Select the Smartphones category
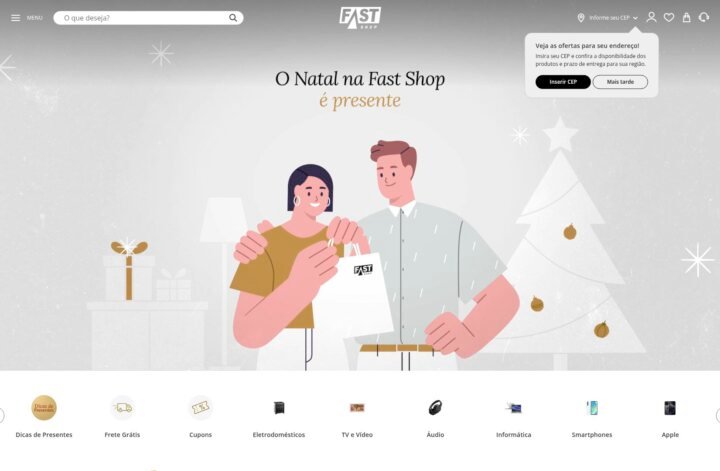 click(592, 416)
